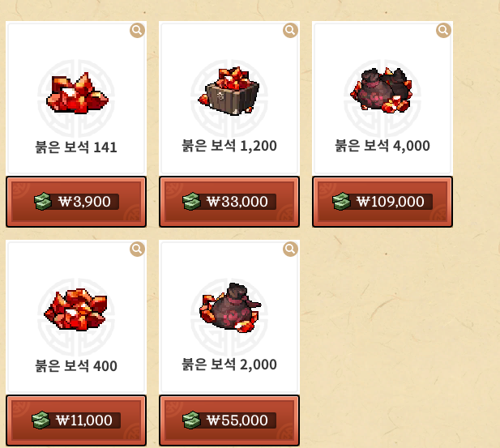Select the small red gem pile image

pos(77,93)
